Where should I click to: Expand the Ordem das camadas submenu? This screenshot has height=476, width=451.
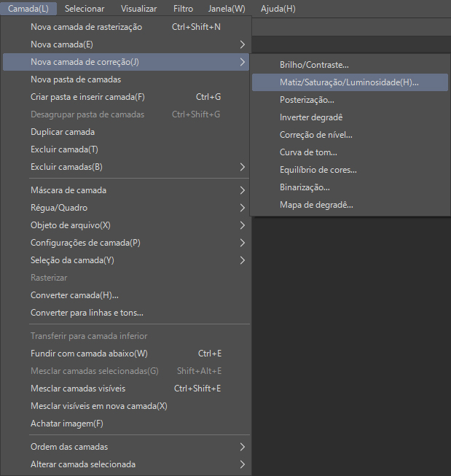point(69,447)
